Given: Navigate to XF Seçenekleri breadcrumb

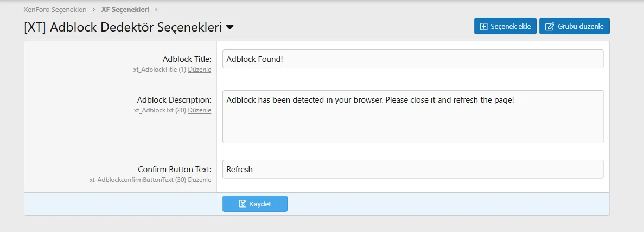Looking at the screenshot, I should [x=125, y=9].
